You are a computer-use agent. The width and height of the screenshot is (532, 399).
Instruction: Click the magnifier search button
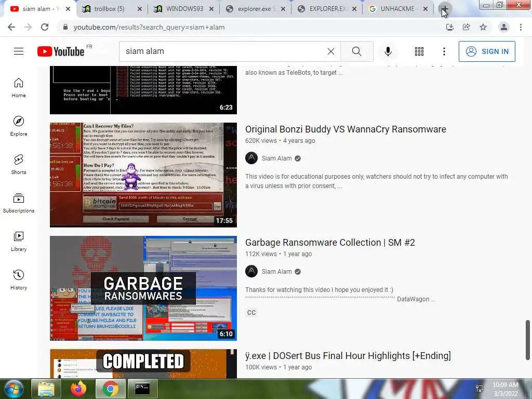pyautogui.click(x=356, y=51)
